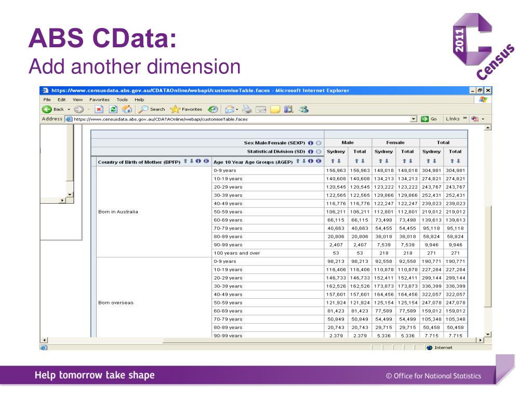The width and height of the screenshot is (532, 399).
Task: Click the Mail toolbar icon
Action: tap(230, 109)
